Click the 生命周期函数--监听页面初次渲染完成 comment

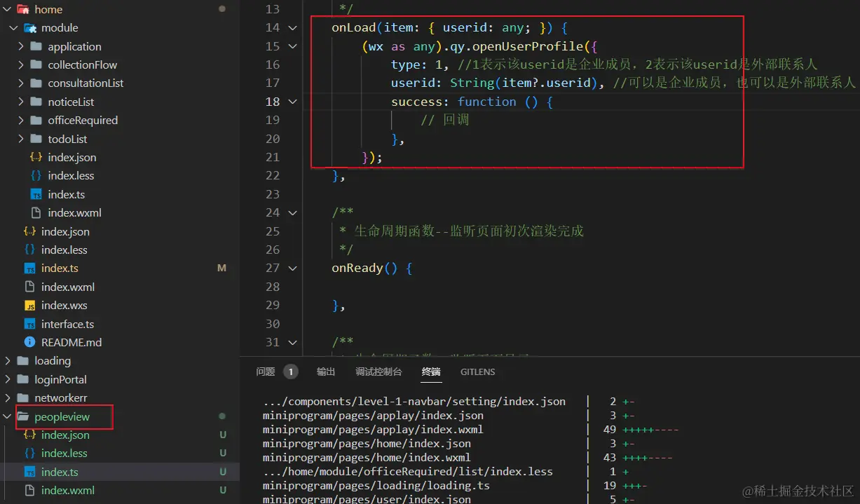tap(469, 231)
